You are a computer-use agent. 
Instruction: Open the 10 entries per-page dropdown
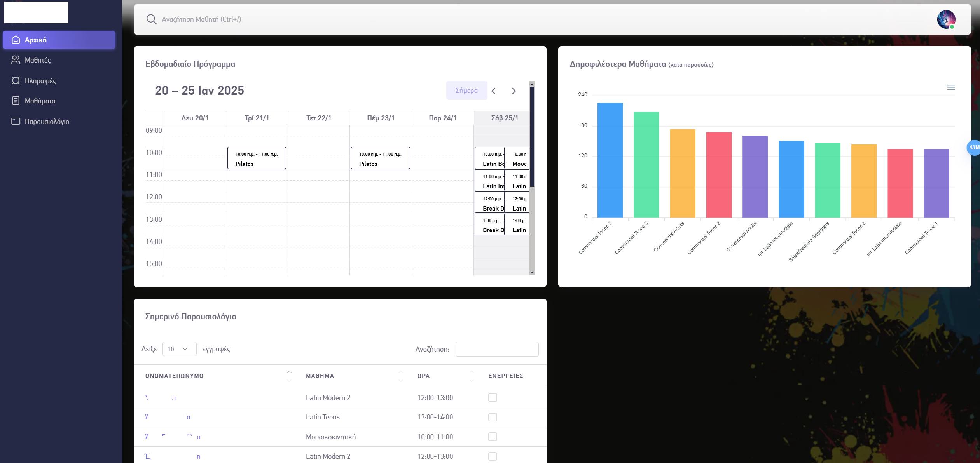click(x=179, y=349)
